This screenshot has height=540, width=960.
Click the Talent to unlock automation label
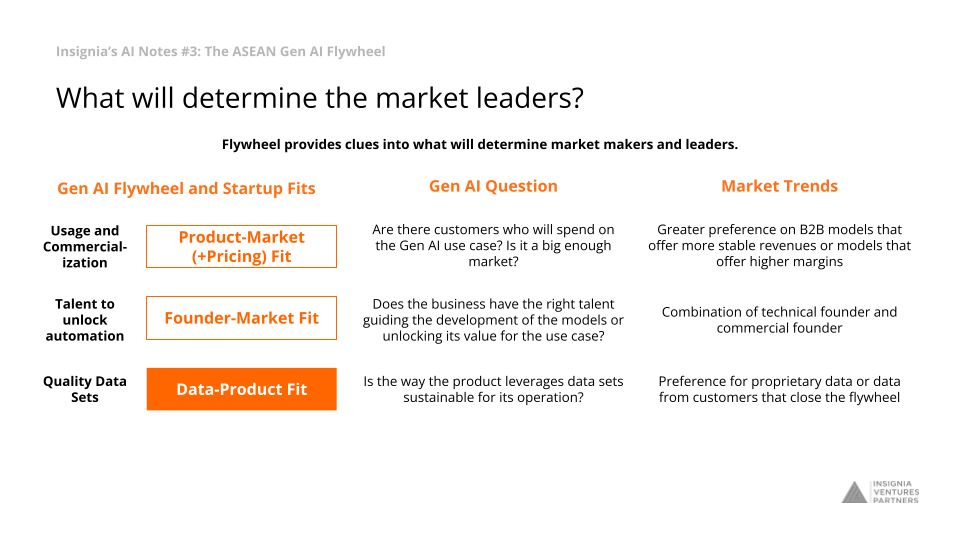click(84, 320)
